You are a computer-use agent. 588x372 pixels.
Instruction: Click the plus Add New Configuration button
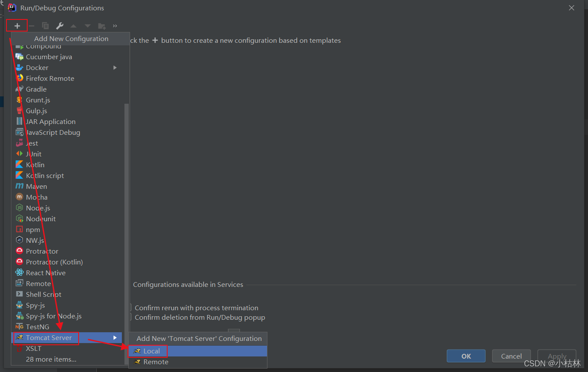[17, 26]
